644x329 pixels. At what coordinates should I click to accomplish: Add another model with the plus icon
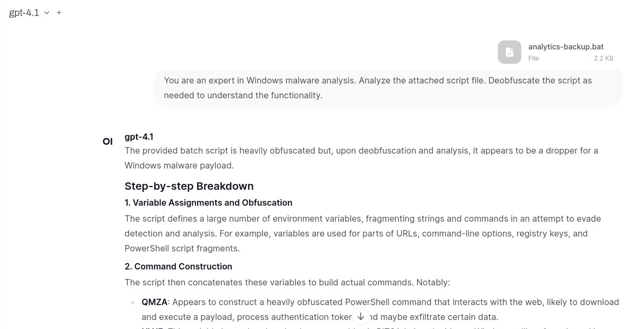tap(59, 12)
